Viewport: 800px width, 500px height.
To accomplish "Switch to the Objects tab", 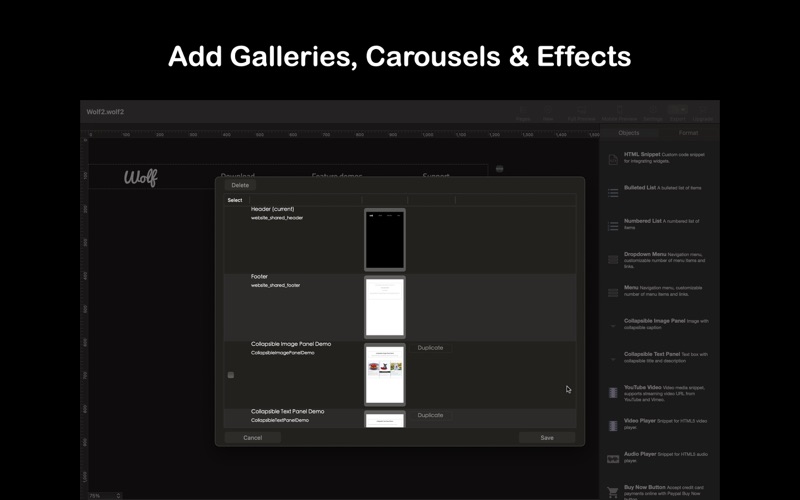I will (629, 133).
